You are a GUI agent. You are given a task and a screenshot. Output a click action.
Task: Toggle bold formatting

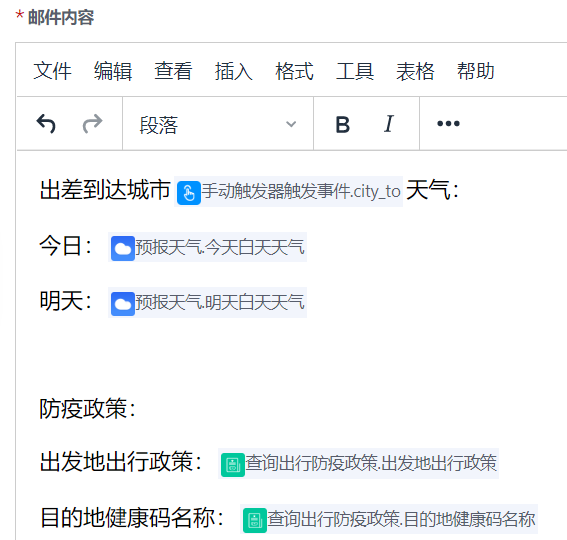[342, 124]
